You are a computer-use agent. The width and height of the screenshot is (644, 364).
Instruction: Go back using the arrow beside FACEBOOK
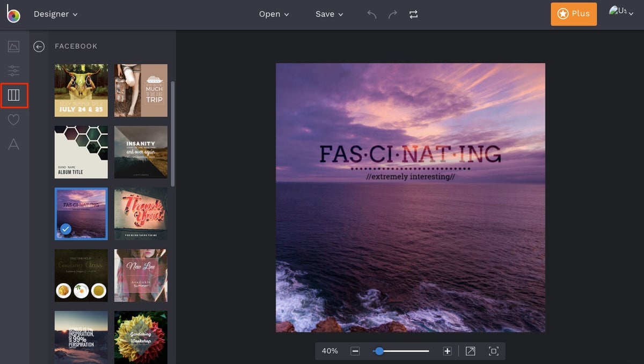[39, 47]
